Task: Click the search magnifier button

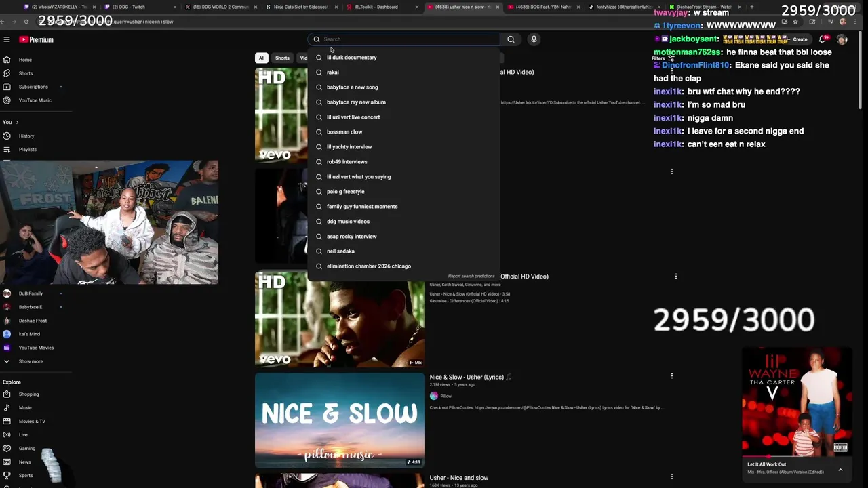Action: click(x=511, y=39)
